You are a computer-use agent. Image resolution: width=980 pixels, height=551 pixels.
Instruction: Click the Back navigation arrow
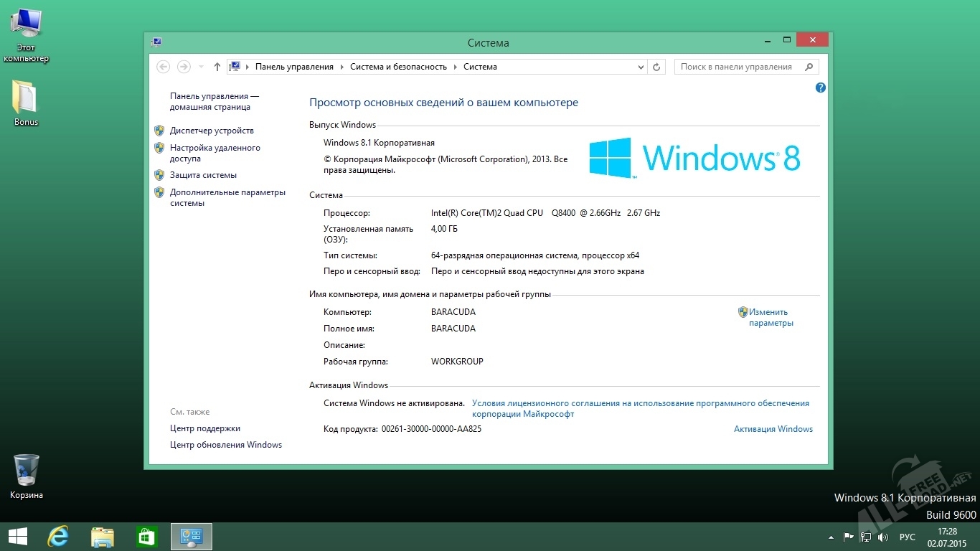tap(163, 67)
